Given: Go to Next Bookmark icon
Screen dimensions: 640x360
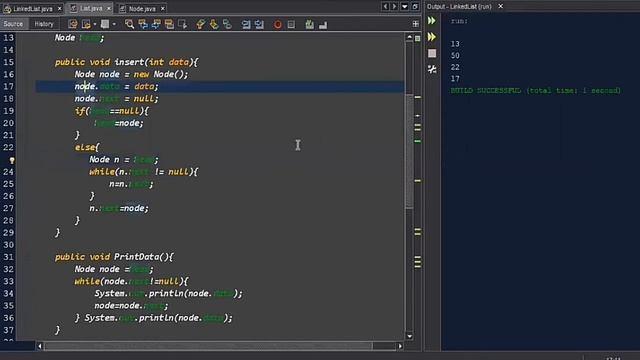Looking at the screenshot, I should [214, 24].
